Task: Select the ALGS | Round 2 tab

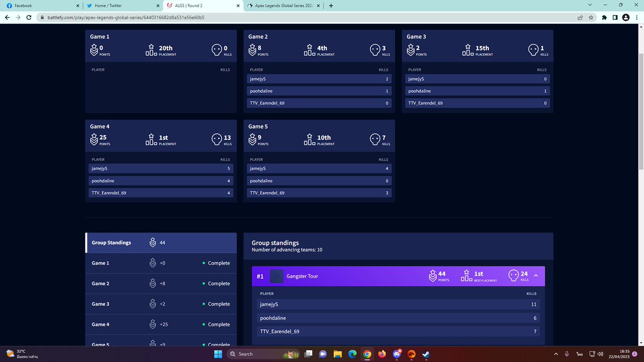Action: click(x=202, y=5)
